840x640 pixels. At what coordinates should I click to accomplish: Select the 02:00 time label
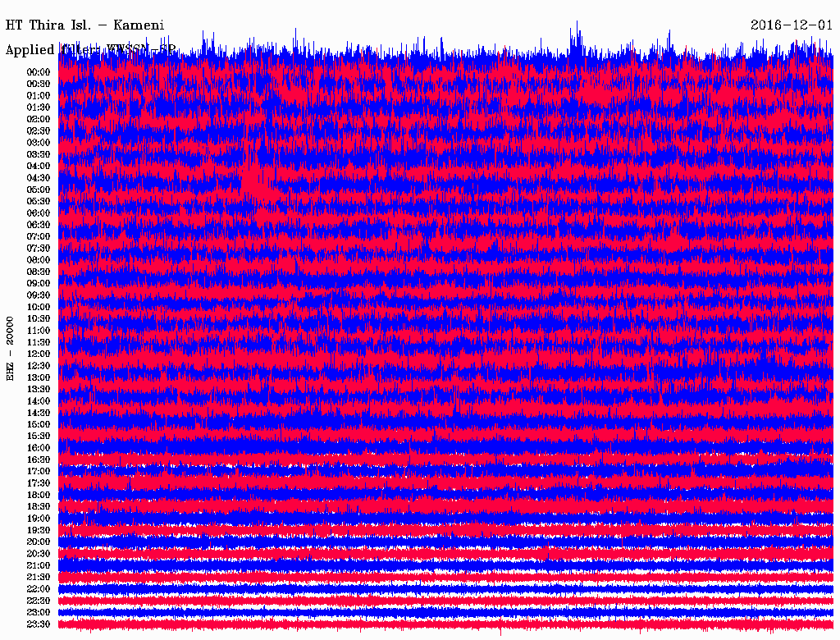tap(39, 119)
